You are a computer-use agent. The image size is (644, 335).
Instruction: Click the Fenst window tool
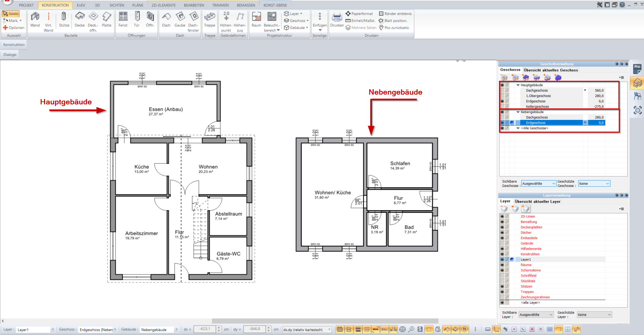[123, 20]
